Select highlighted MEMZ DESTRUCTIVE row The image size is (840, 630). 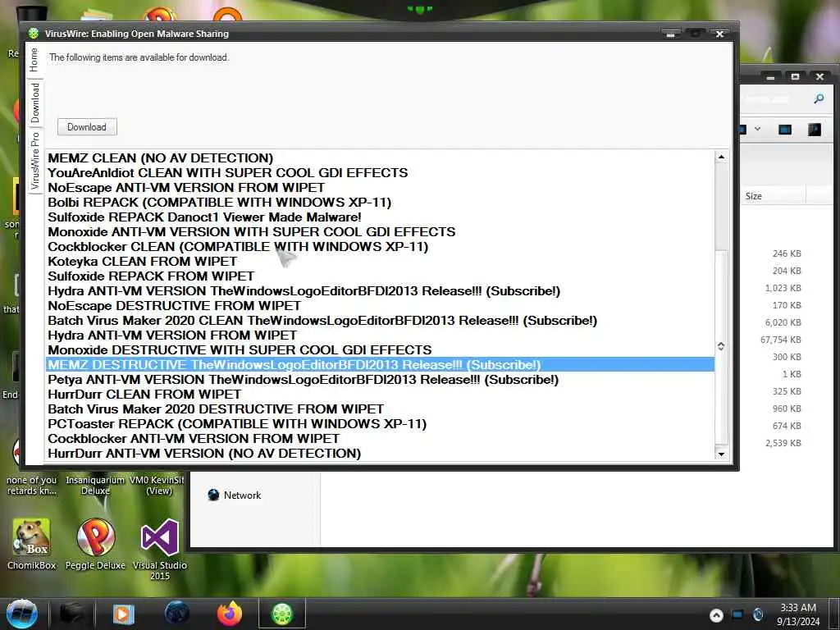[x=381, y=364]
